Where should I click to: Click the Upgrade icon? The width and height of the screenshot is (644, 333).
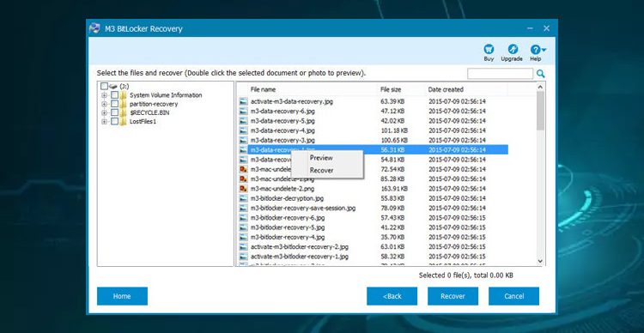(x=512, y=50)
